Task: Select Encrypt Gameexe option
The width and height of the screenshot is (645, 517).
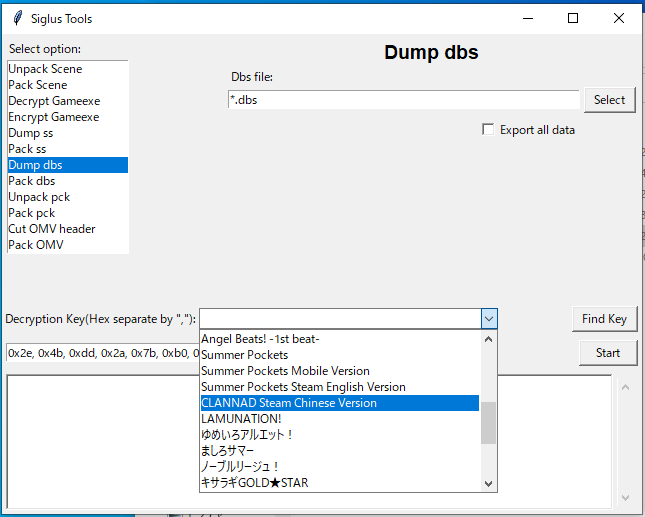Action: point(68,117)
